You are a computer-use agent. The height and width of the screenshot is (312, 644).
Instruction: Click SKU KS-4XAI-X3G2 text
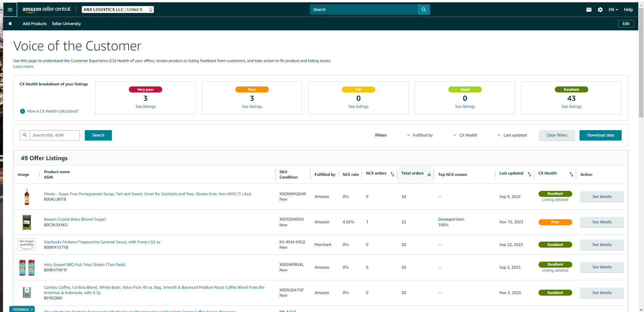point(292,242)
